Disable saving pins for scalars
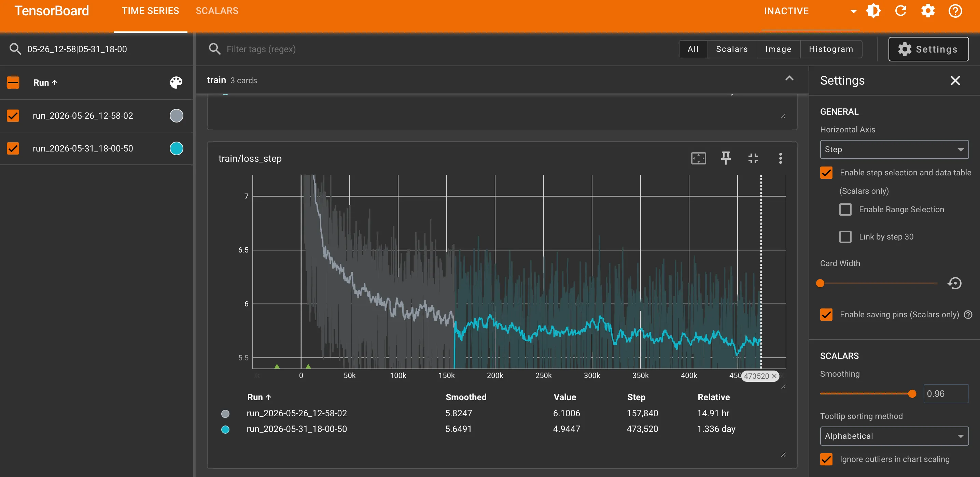 click(x=826, y=314)
